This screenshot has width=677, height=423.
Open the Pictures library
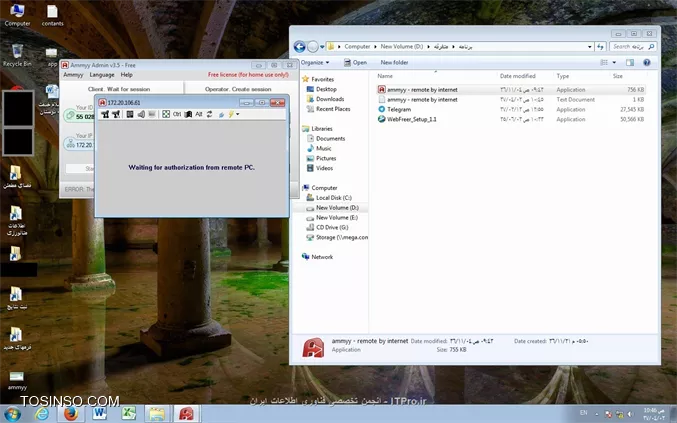tap(321, 158)
